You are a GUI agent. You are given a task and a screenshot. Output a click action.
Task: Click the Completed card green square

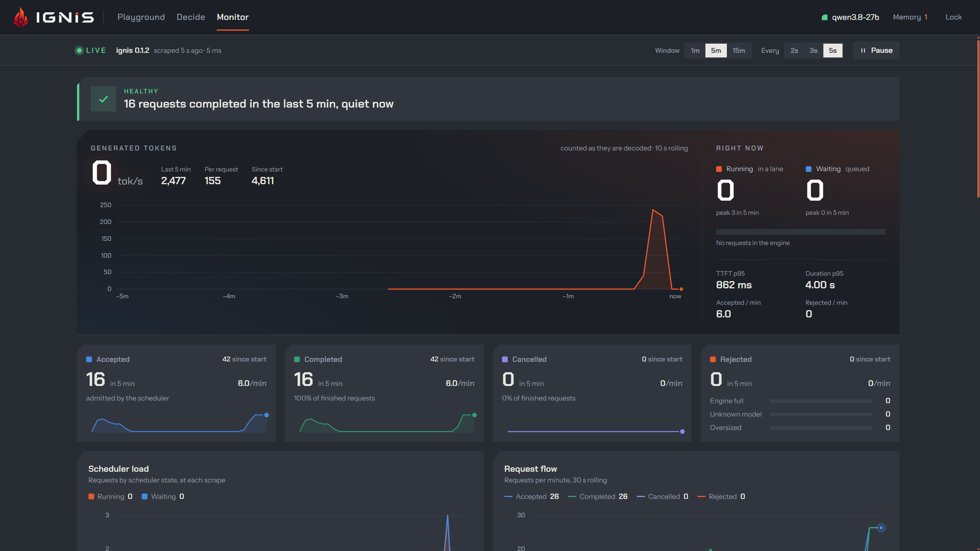click(x=297, y=360)
